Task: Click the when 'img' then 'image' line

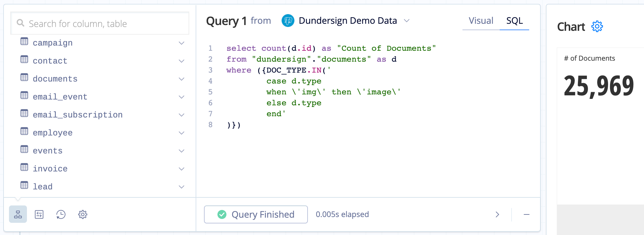Action: 334,92
